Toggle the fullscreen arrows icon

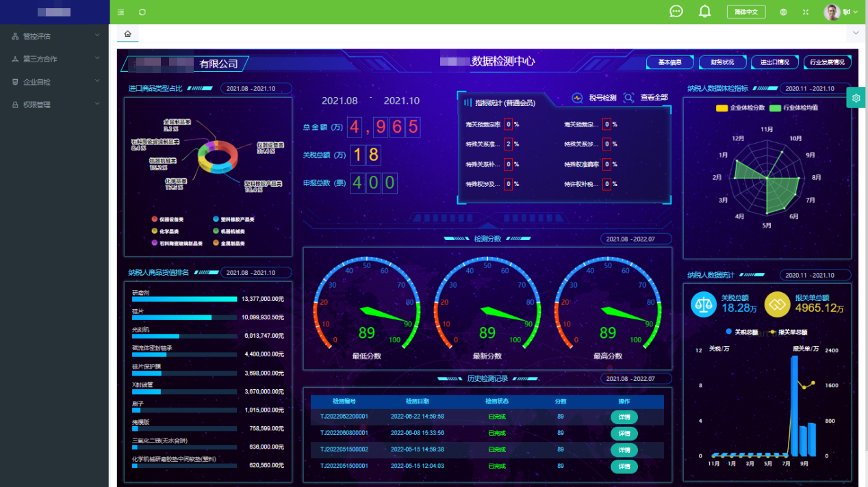(806, 12)
